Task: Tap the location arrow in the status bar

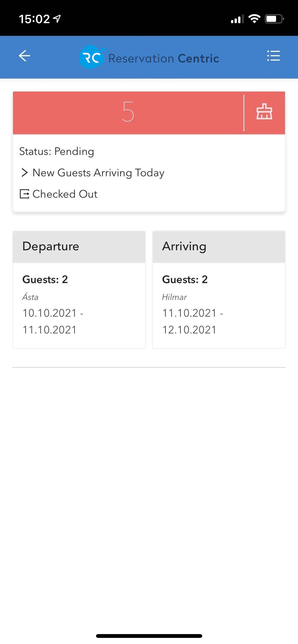Action: [57, 19]
